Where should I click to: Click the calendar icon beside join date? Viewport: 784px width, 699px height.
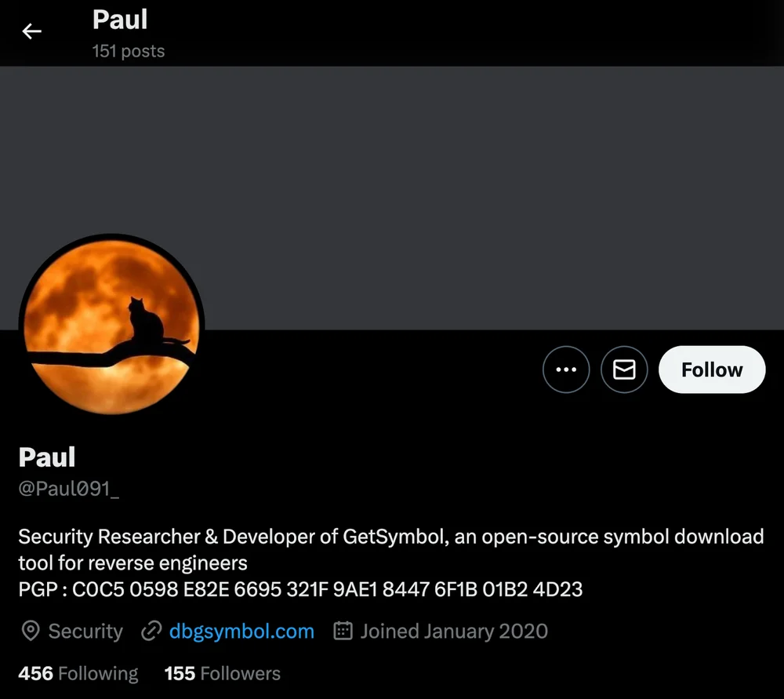(x=343, y=631)
